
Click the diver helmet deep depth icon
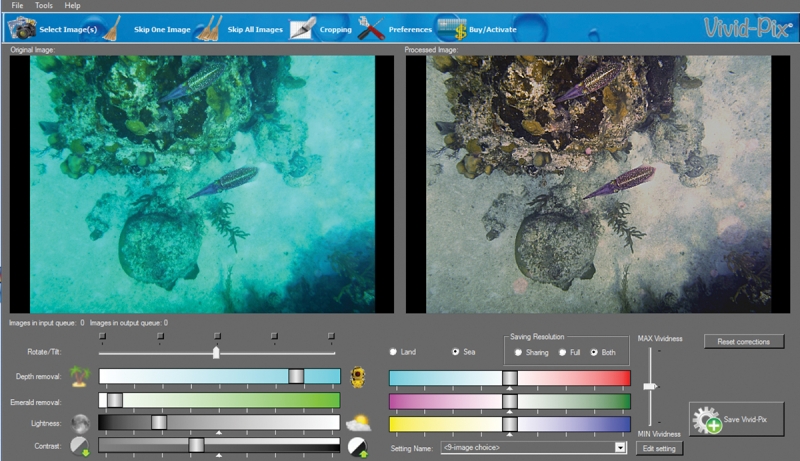coord(358,377)
